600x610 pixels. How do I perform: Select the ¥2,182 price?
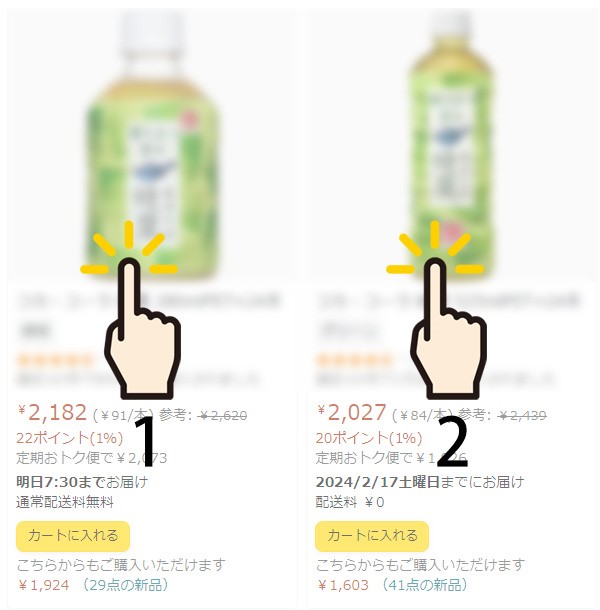coord(53,412)
